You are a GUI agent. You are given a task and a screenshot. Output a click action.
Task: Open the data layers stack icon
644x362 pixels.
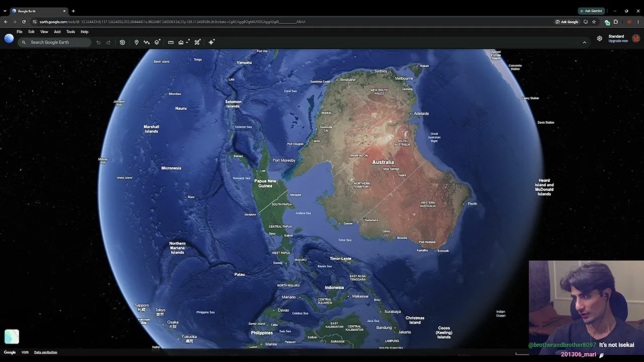click(157, 42)
